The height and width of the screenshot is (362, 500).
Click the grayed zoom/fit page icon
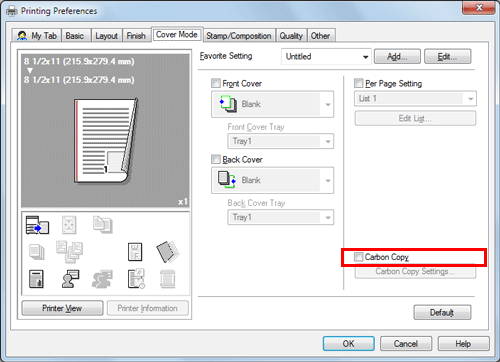[69, 225]
